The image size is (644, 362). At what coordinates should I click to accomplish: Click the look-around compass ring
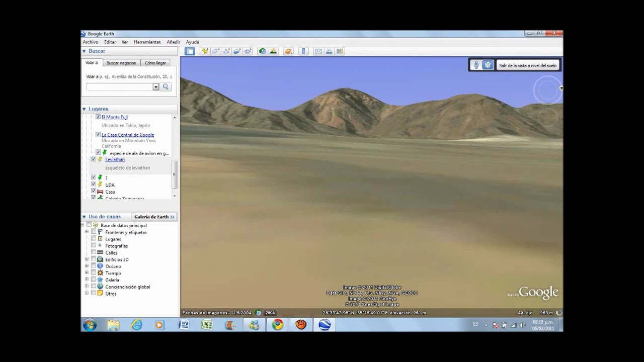coord(547,90)
